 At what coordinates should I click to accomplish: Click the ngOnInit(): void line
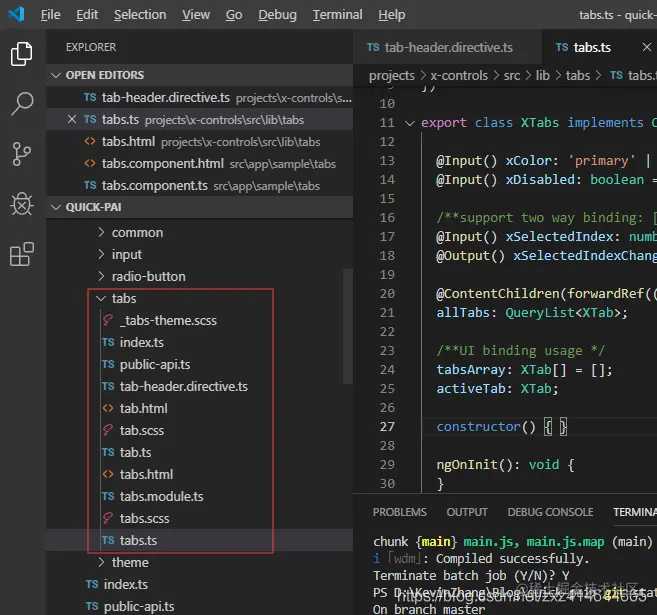click(x=505, y=465)
